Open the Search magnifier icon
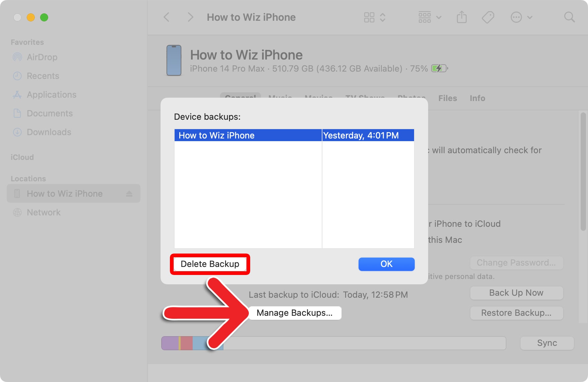Image resolution: width=588 pixels, height=382 pixels. 569,17
